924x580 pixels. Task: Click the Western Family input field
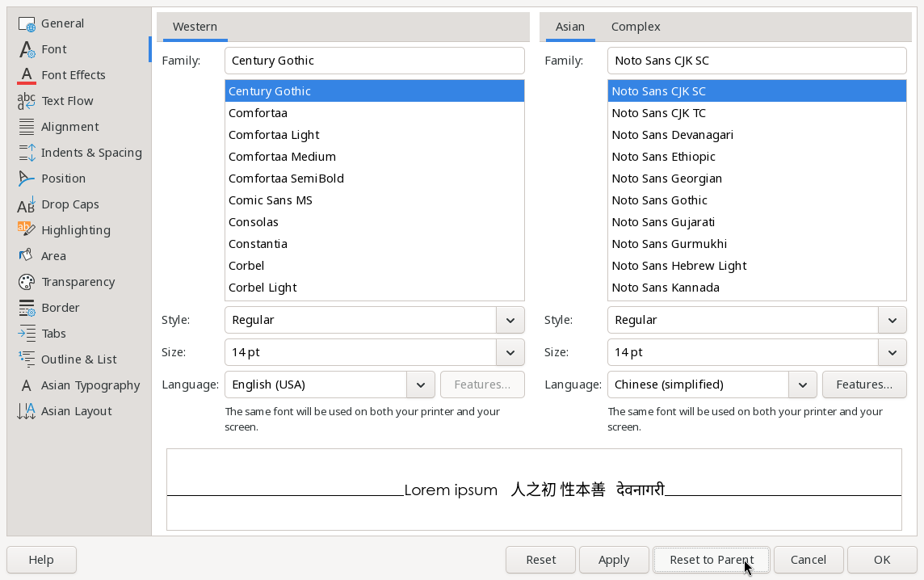pyautogui.click(x=375, y=61)
